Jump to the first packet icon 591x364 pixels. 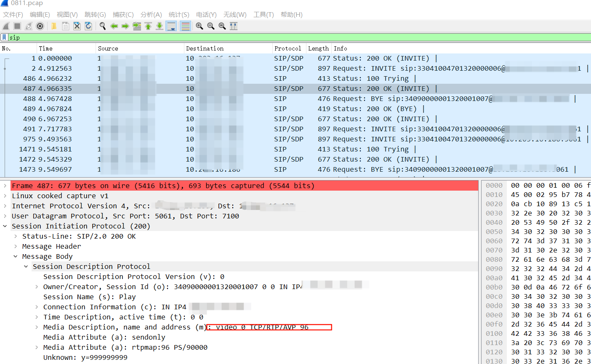(148, 26)
